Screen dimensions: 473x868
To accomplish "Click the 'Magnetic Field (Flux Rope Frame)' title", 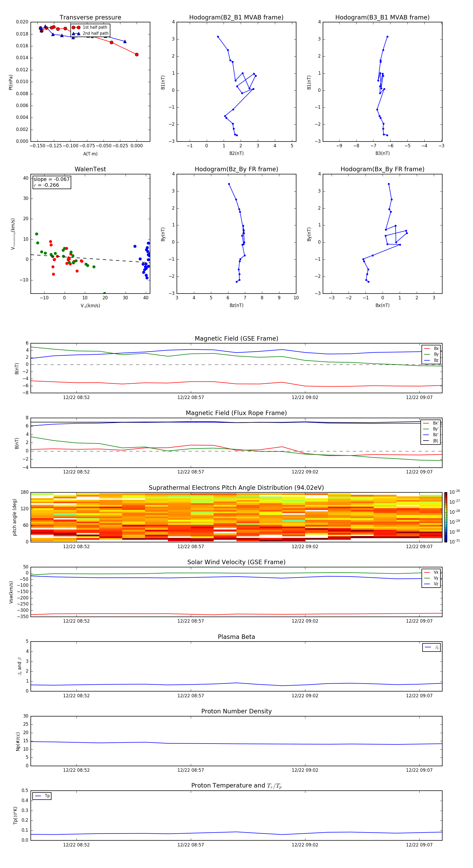I will [236, 413].
